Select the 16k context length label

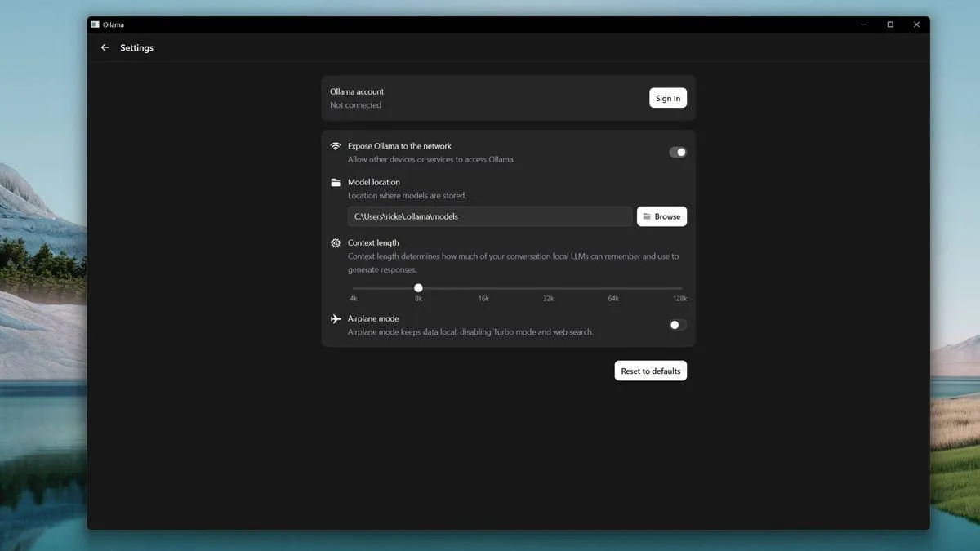(x=483, y=299)
